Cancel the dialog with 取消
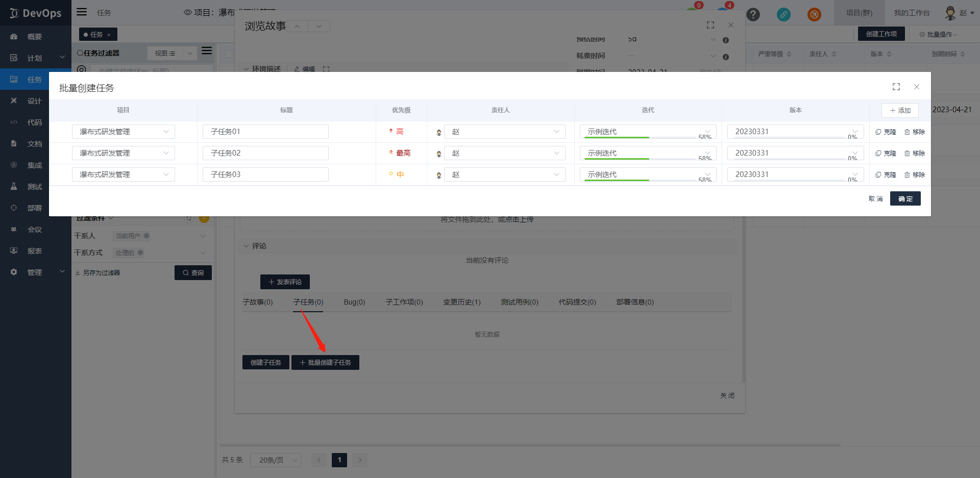Image resolution: width=980 pixels, height=478 pixels. click(x=875, y=198)
